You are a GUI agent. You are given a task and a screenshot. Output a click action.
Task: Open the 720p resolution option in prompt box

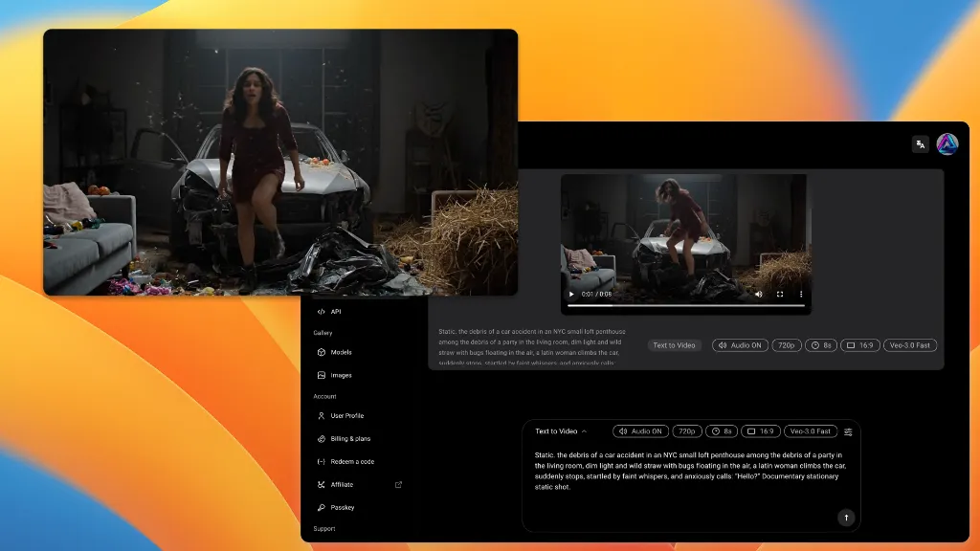tap(687, 431)
